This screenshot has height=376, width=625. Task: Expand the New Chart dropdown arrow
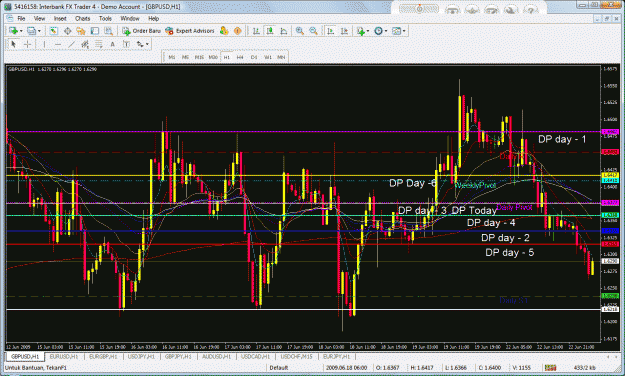pos(21,31)
